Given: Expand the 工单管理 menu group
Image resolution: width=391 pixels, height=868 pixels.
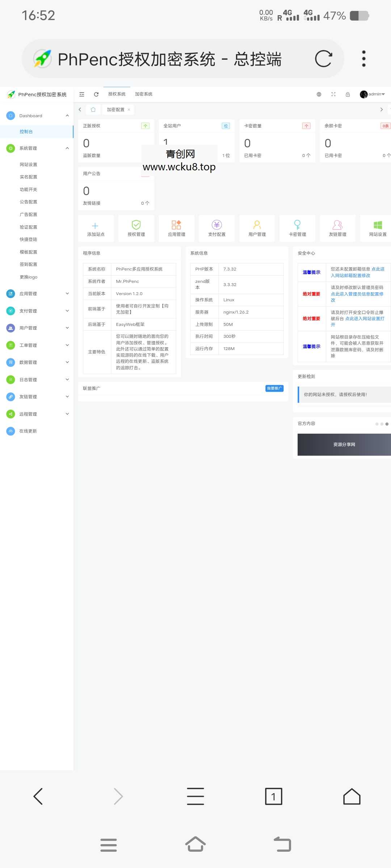Looking at the screenshot, I should [37, 345].
